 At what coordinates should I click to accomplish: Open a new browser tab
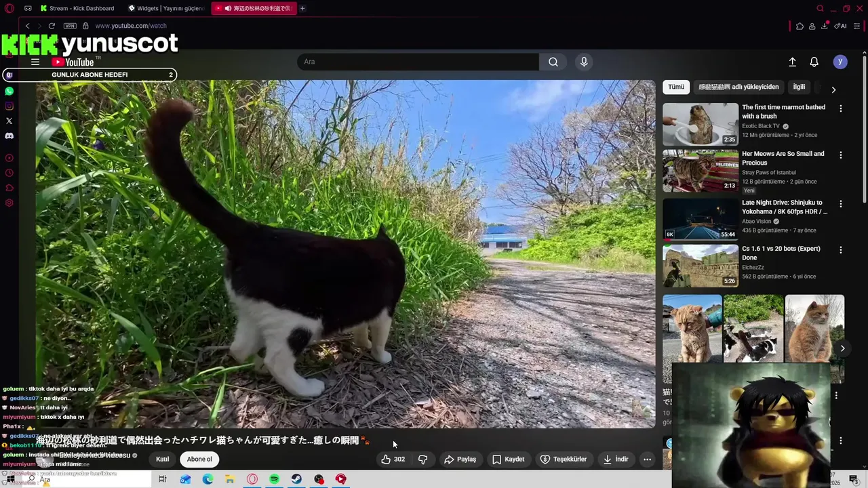pyautogui.click(x=302, y=9)
